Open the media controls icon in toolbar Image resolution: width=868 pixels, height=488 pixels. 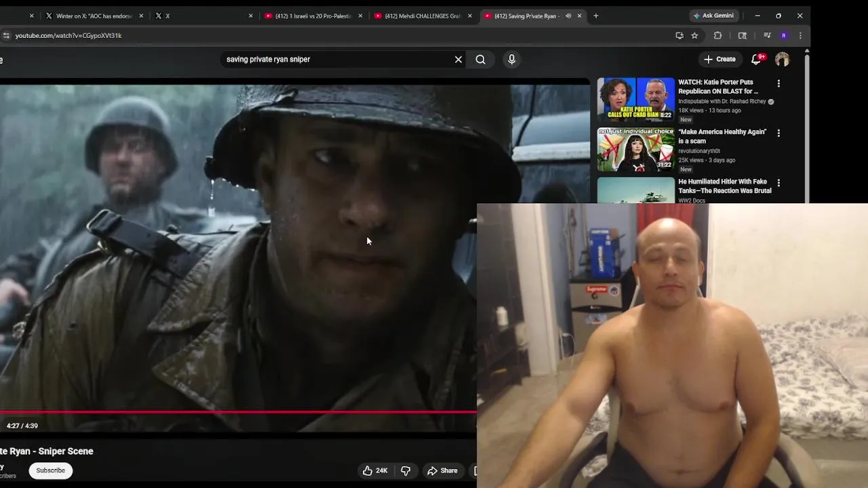tap(767, 35)
